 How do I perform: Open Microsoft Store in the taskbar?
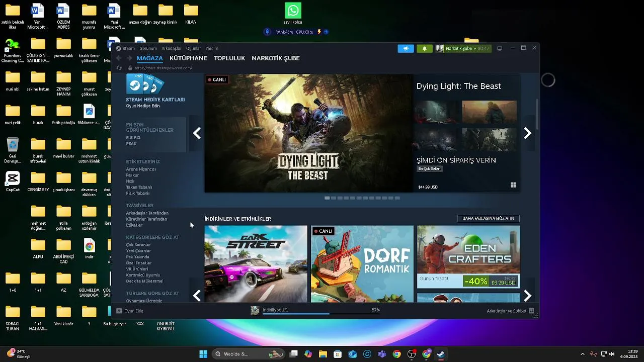point(338,354)
